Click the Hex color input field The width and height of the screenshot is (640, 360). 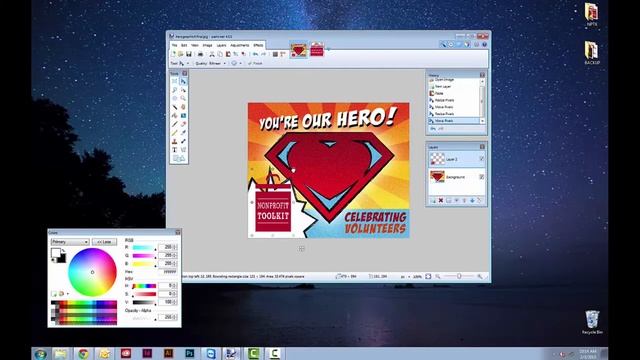167,271
